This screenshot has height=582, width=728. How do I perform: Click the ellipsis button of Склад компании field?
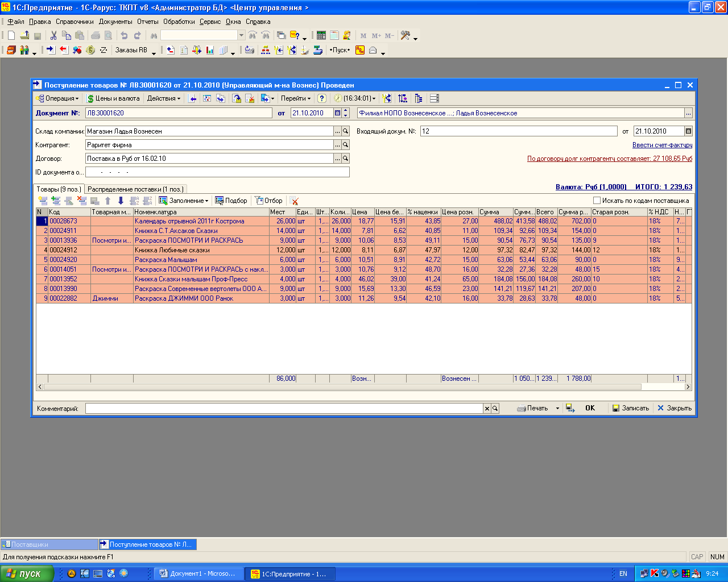(x=337, y=131)
